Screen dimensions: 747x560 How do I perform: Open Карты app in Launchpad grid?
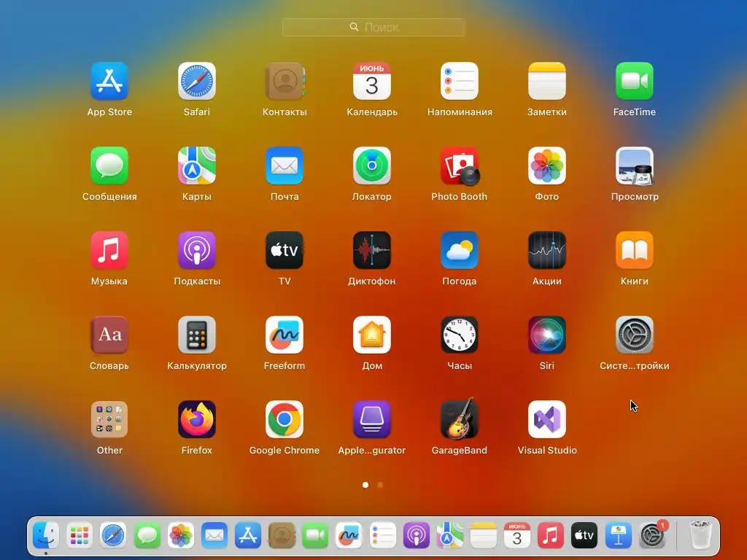coord(197,166)
